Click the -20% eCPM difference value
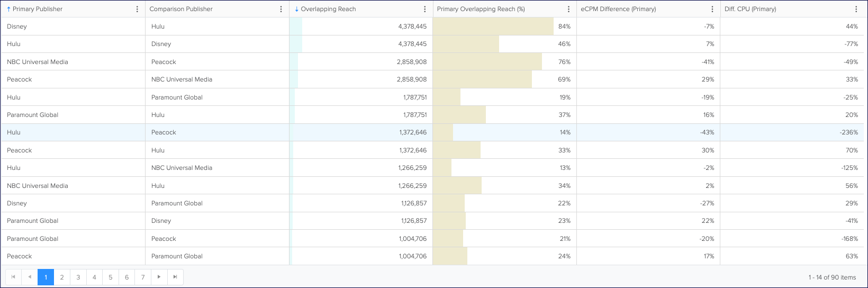868x288 pixels. 707,239
